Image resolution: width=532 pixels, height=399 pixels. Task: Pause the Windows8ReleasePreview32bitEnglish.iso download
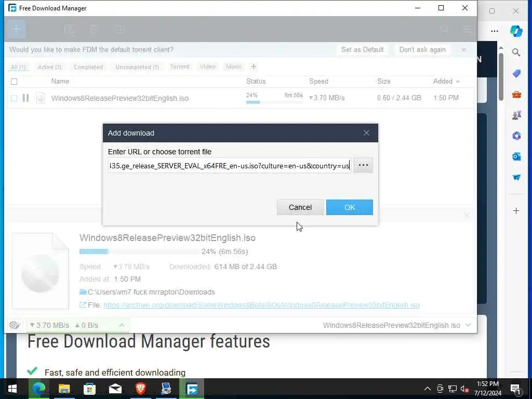[x=25, y=98]
